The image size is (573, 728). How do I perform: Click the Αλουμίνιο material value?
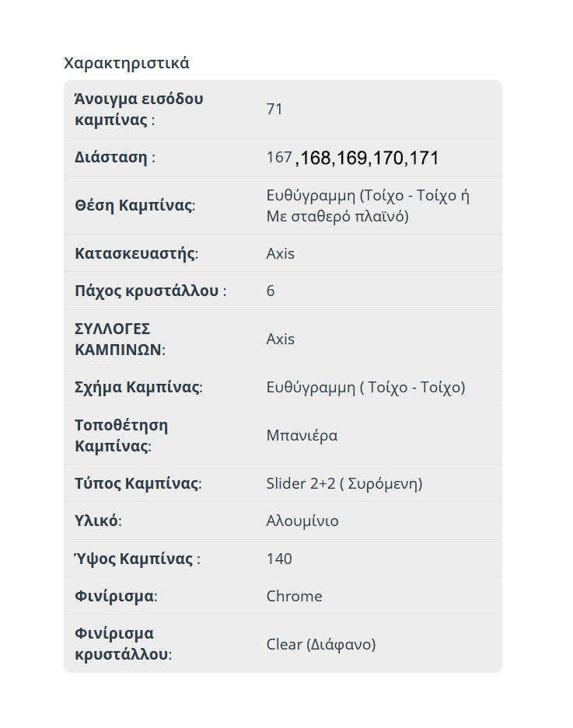click(x=302, y=521)
